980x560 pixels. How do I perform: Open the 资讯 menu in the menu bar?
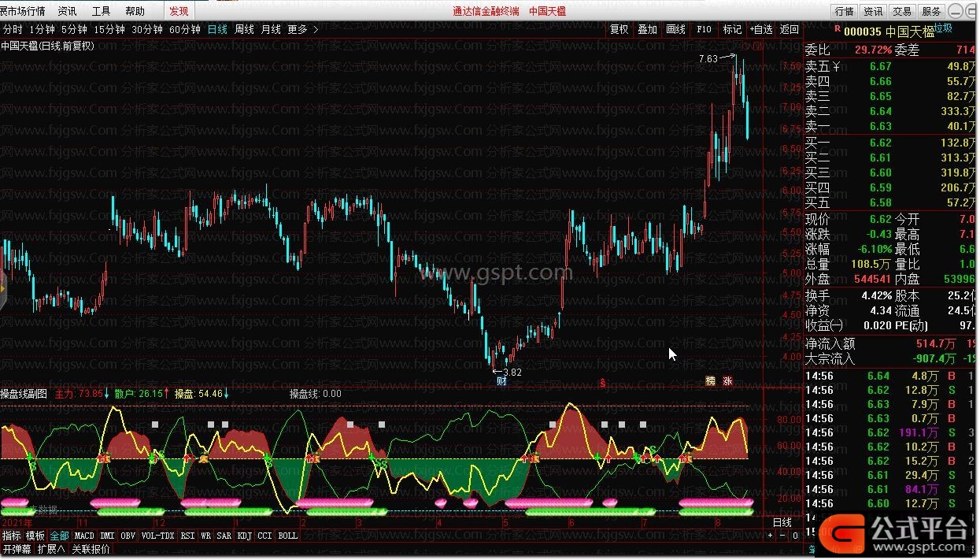(68, 11)
